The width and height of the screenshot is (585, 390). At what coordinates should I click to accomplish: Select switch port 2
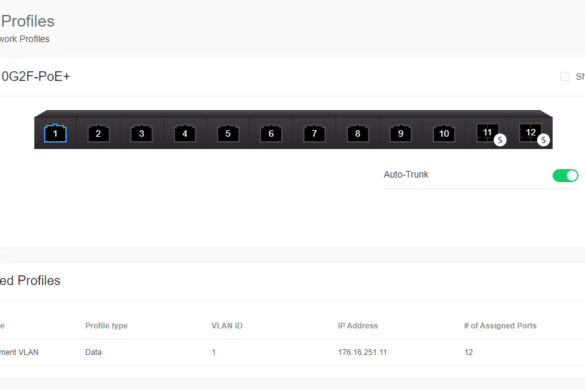98,133
